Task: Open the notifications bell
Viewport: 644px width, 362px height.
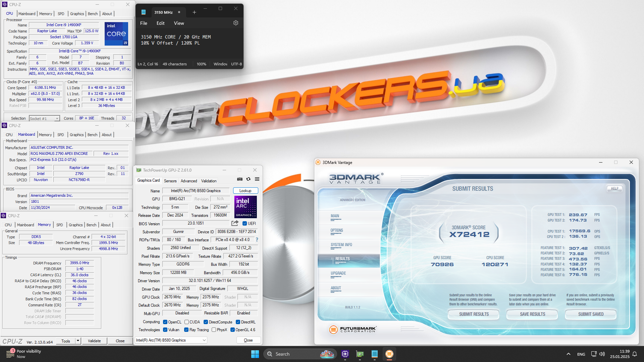Action: [635, 354]
